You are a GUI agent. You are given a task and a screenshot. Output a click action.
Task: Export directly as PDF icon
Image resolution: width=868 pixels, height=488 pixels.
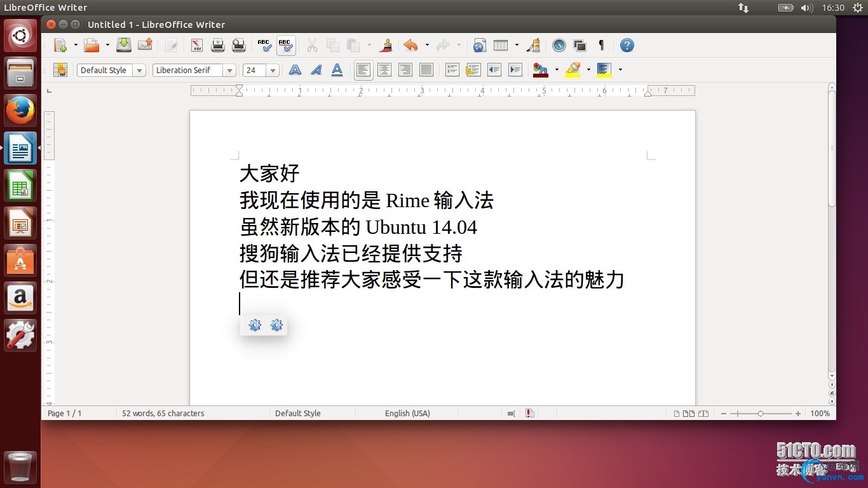197,45
